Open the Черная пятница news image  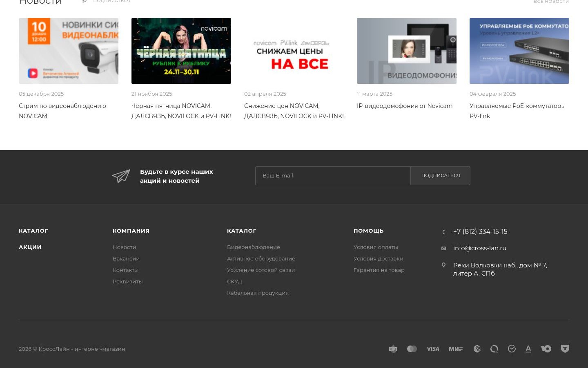(x=181, y=51)
